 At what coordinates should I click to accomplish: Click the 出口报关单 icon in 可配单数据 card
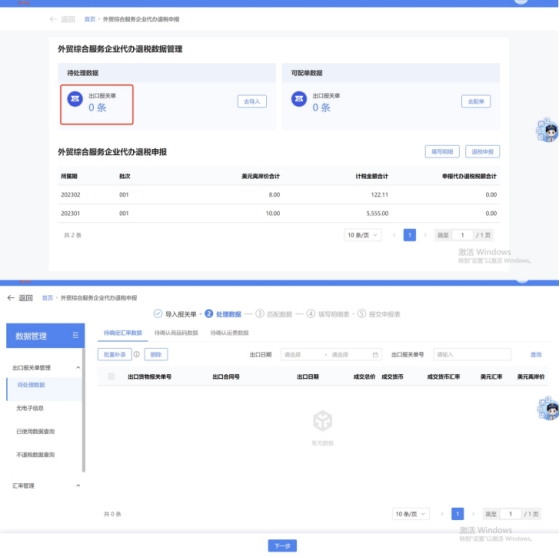(x=299, y=99)
